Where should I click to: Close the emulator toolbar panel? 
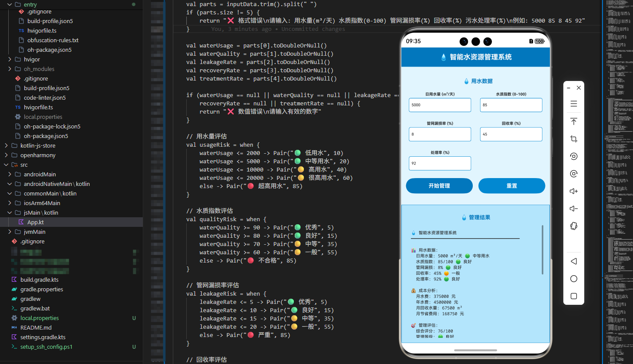579,88
